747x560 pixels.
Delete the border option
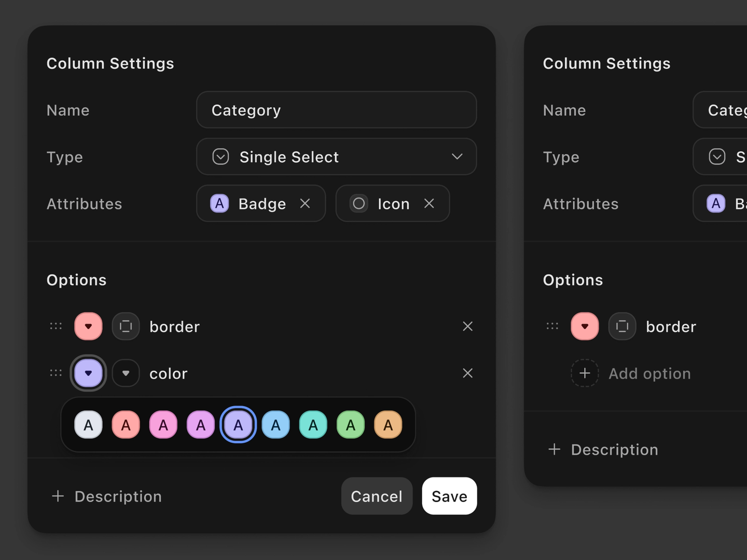click(x=467, y=326)
